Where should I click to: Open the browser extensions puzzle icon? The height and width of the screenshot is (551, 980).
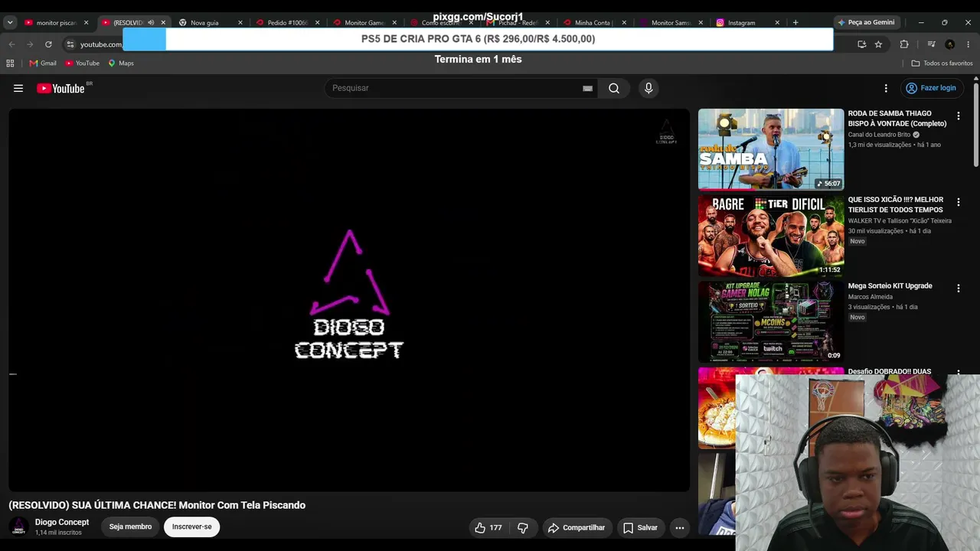pos(904,44)
